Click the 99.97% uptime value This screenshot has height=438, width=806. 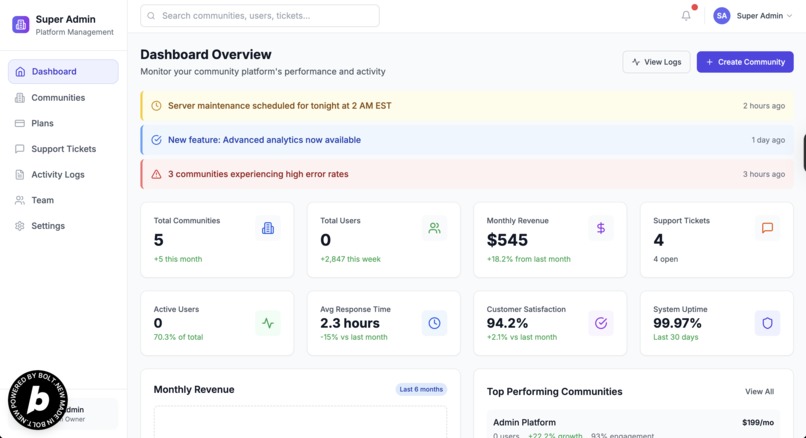point(677,323)
